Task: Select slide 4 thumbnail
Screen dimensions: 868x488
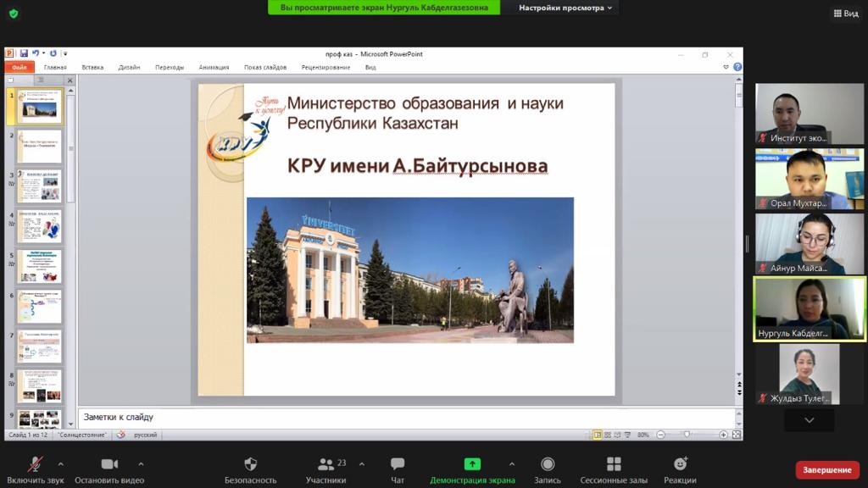Action: tap(39, 225)
